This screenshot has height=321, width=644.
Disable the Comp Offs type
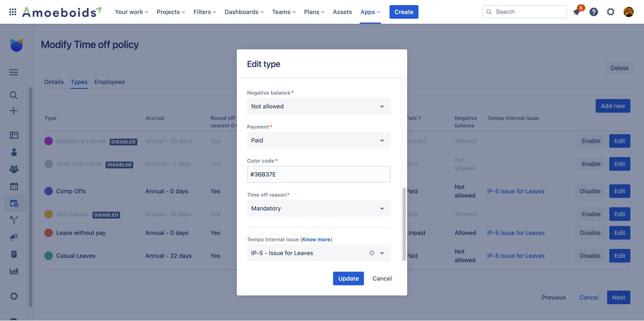coord(590,191)
